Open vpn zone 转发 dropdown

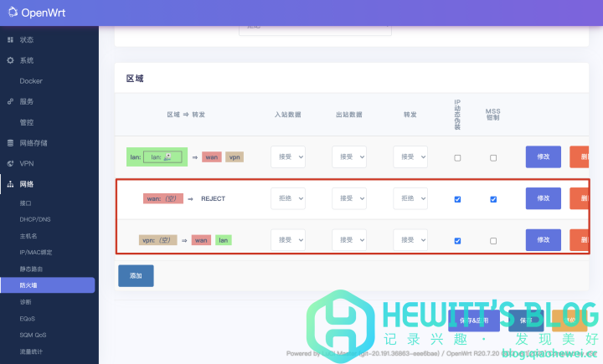tap(410, 240)
